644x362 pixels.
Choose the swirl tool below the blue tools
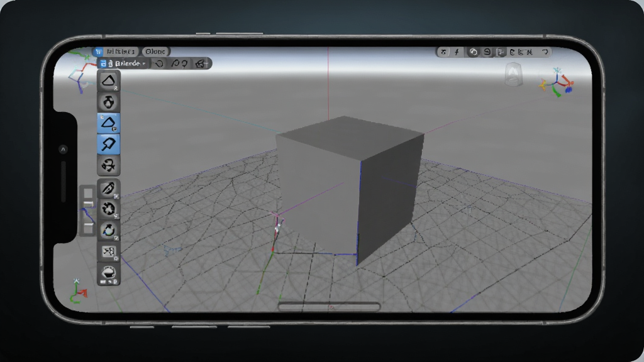click(x=108, y=165)
